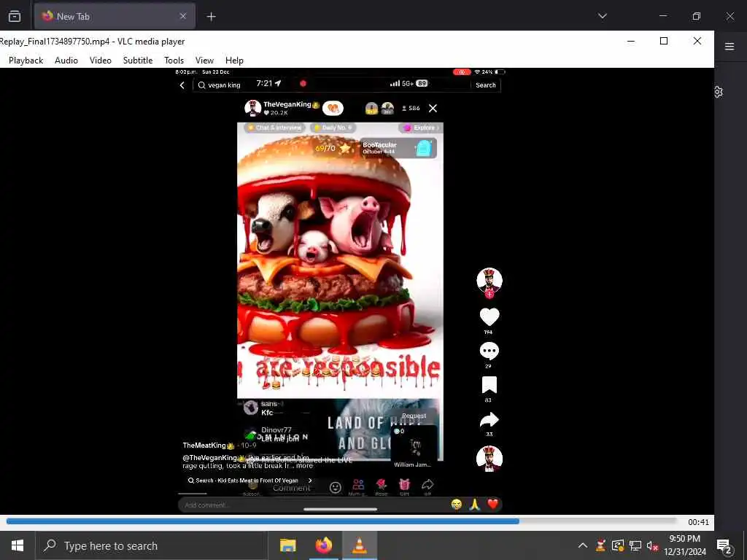This screenshot has height=560, width=747.
Task: Open the Audio menu in VLC
Action: [x=66, y=61]
